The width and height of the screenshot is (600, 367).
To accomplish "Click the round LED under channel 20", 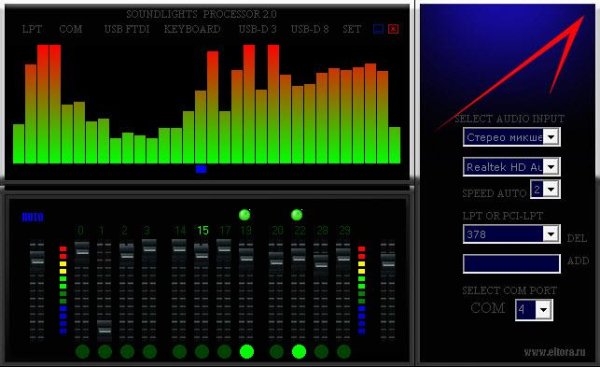I will pyautogui.click(x=276, y=351).
